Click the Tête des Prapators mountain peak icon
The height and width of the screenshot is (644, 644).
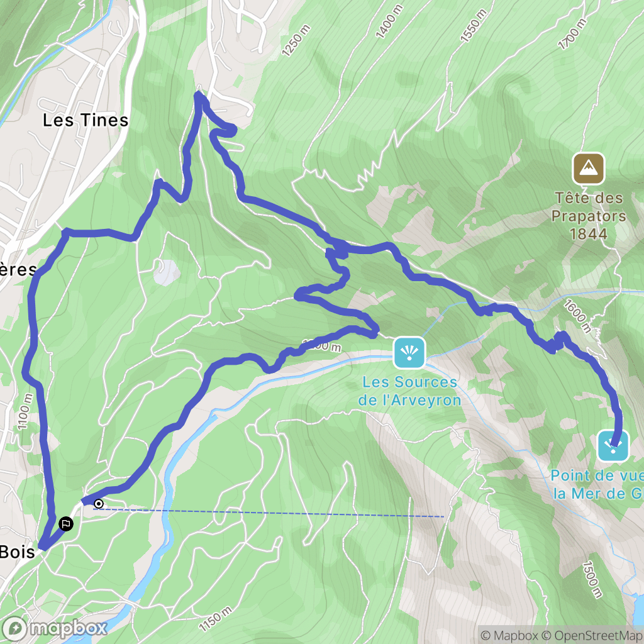(589, 169)
